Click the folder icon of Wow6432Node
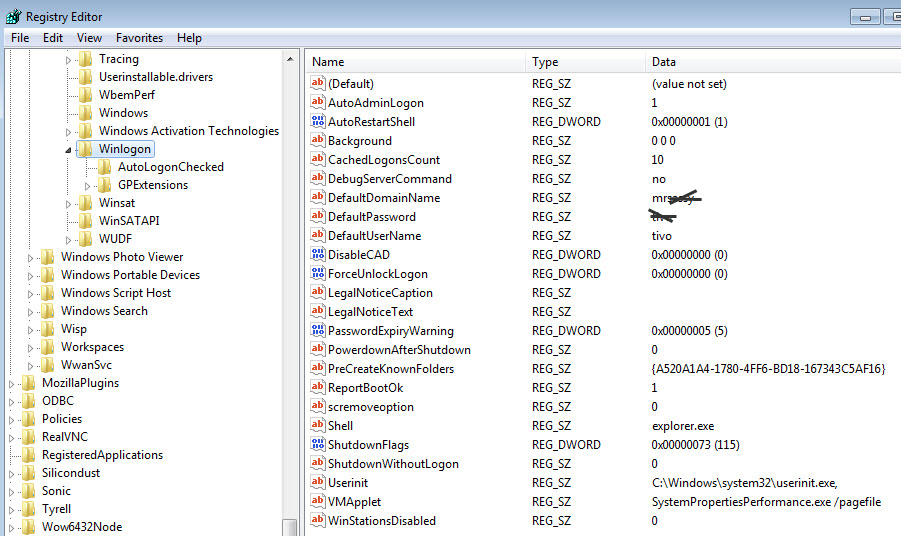Image resolution: width=901 pixels, height=536 pixels. [29, 527]
